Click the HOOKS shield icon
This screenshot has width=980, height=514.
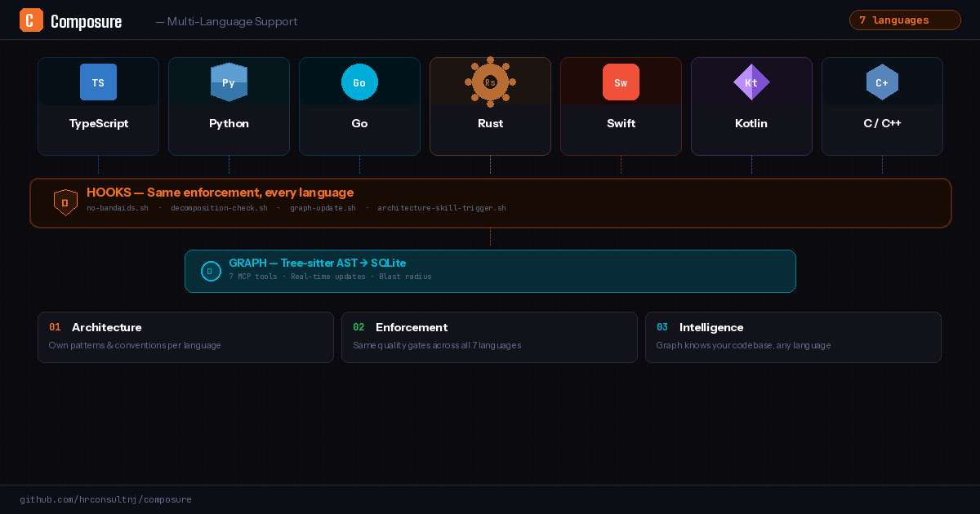(65, 202)
